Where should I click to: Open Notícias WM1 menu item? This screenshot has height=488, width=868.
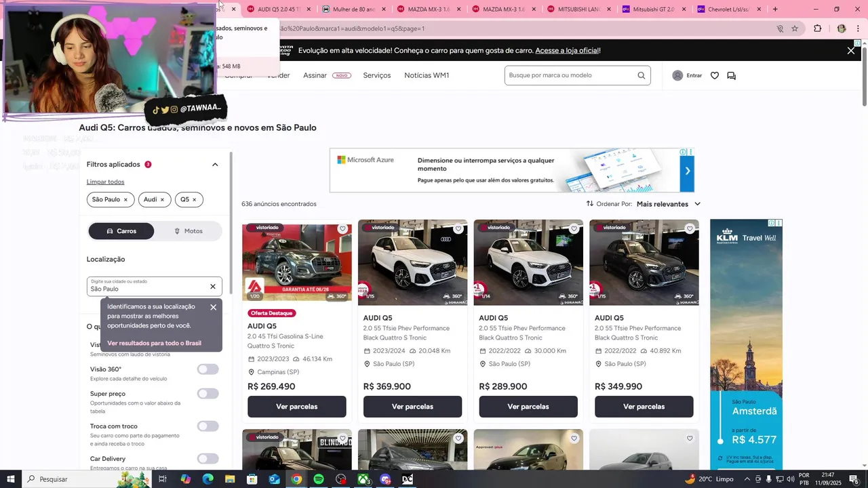click(x=427, y=75)
